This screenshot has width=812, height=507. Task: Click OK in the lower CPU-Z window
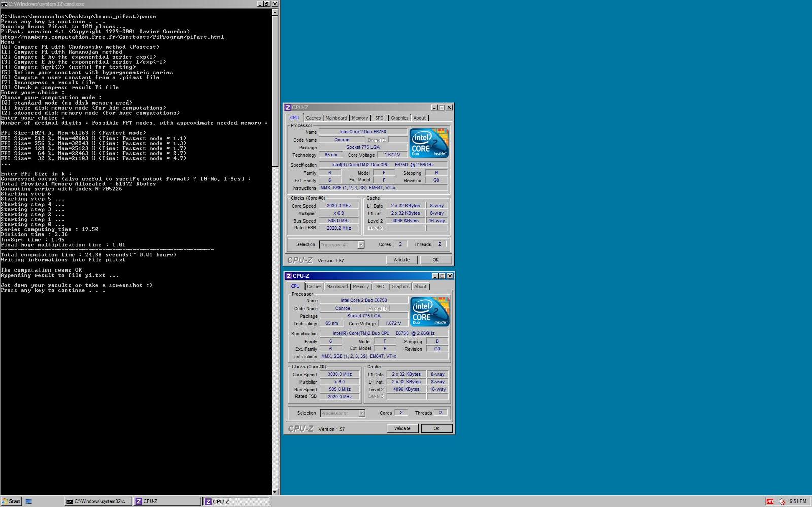(436, 428)
